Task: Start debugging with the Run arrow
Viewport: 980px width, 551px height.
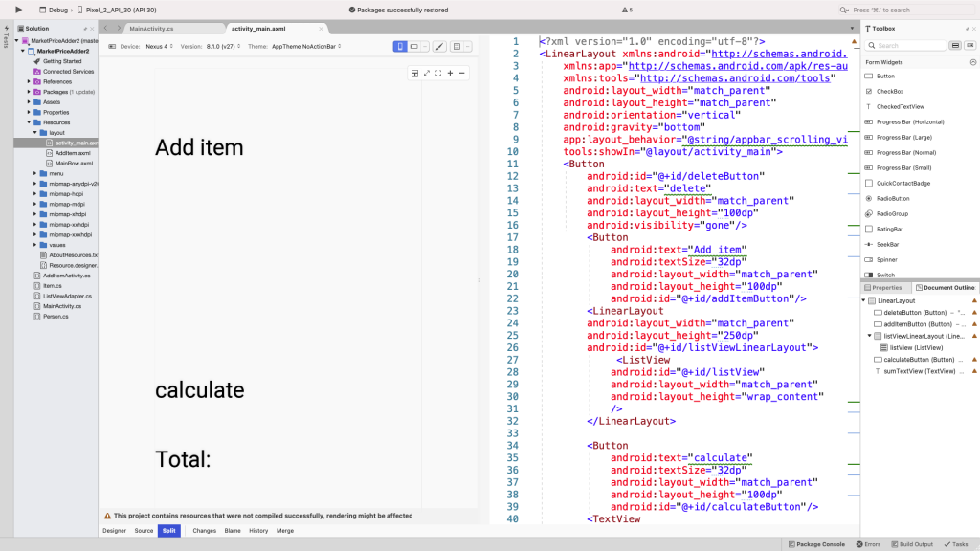Action: 17,9
